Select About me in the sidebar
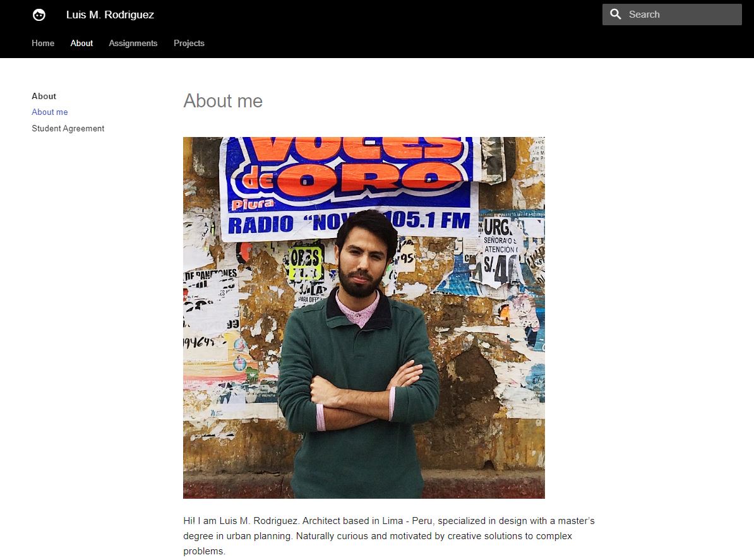The width and height of the screenshot is (754, 560). point(49,112)
